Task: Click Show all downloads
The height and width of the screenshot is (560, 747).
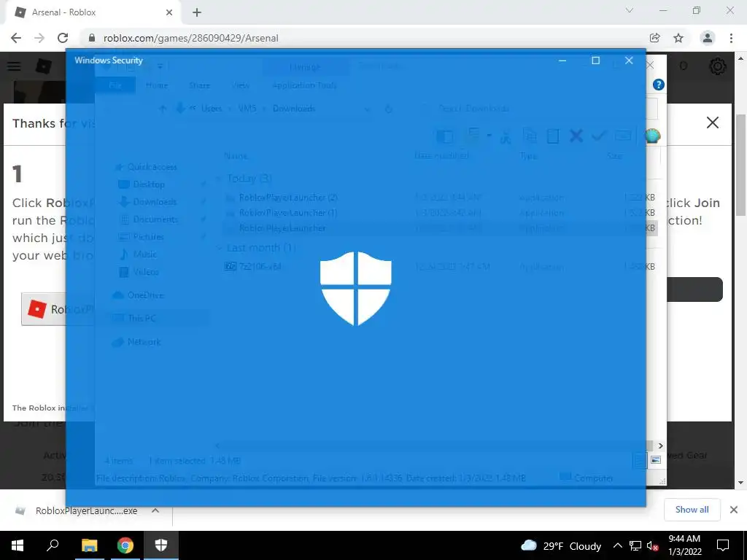Action: (x=692, y=510)
